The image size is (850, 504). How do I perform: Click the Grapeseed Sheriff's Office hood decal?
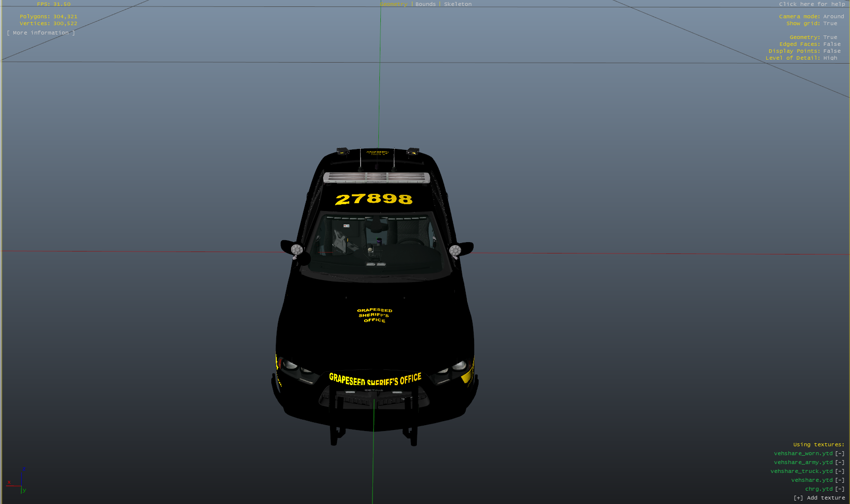click(374, 315)
